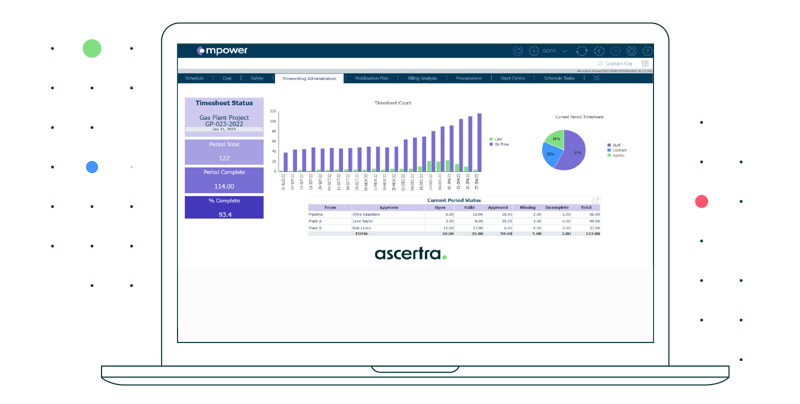The image size is (800, 404).
Task: Click the ascertra logo
Action: tap(411, 254)
